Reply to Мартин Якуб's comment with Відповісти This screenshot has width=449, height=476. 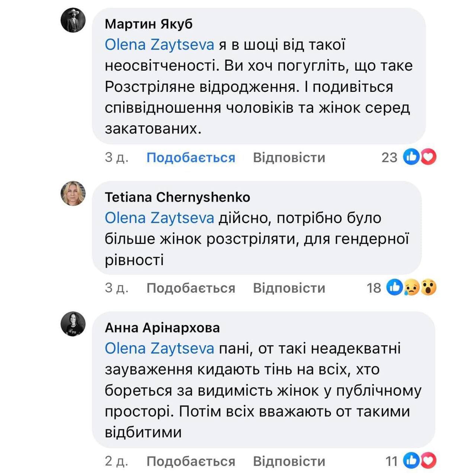[x=289, y=158]
